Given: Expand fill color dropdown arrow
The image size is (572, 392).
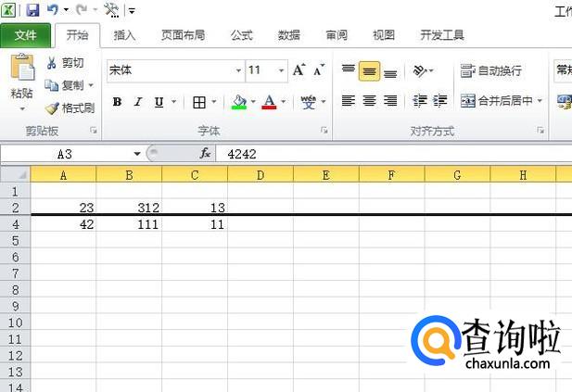Looking at the screenshot, I should [253, 102].
